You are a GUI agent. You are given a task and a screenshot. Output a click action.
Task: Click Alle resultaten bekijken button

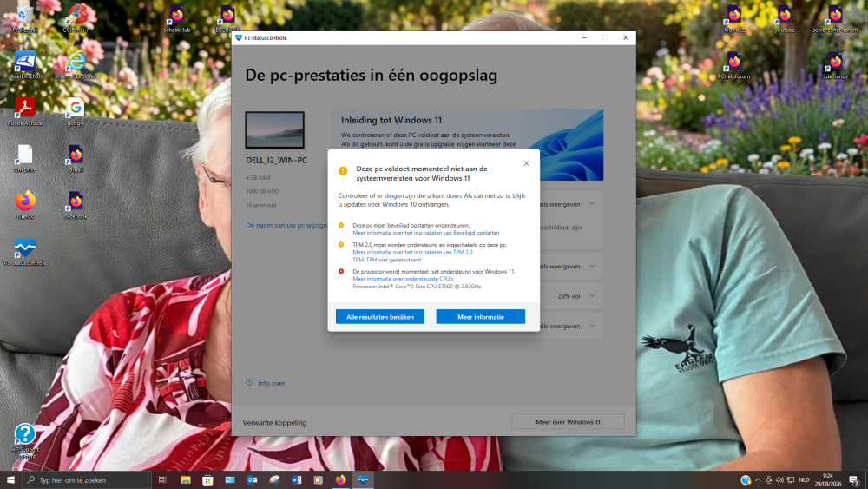click(x=380, y=317)
